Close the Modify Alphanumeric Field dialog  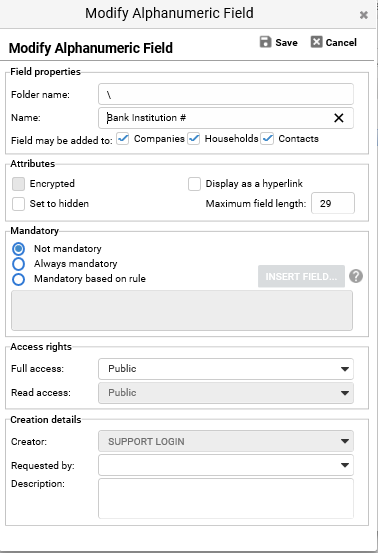364,15
